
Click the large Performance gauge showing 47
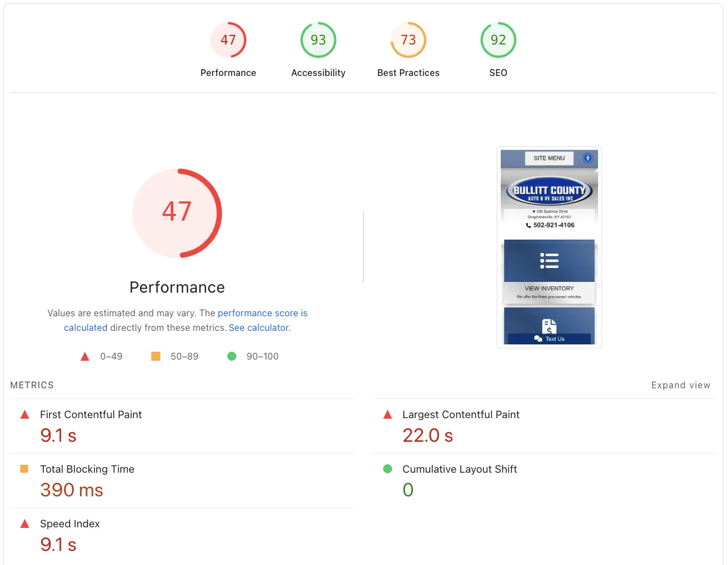[177, 213]
